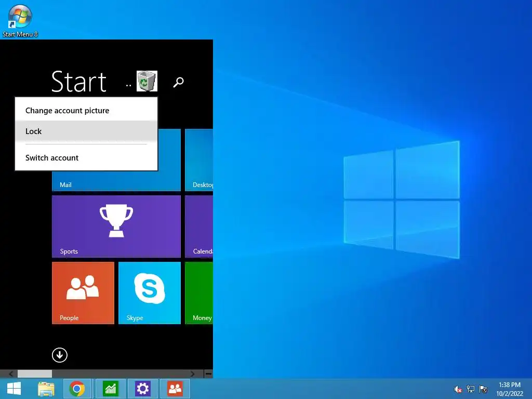Screen dimensions: 532x399
Task: Click the Windows Start button on taskbar
Action: (x=14, y=389)
